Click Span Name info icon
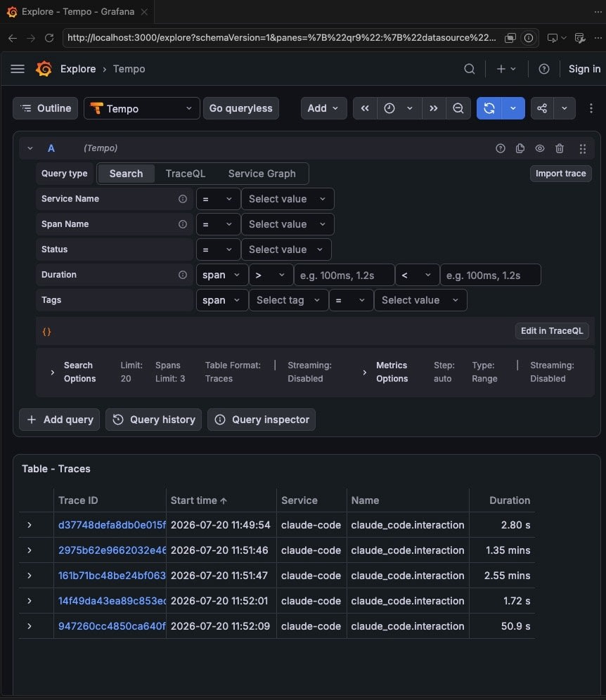This screenshot has width=606, height=700. pos(183,224)
